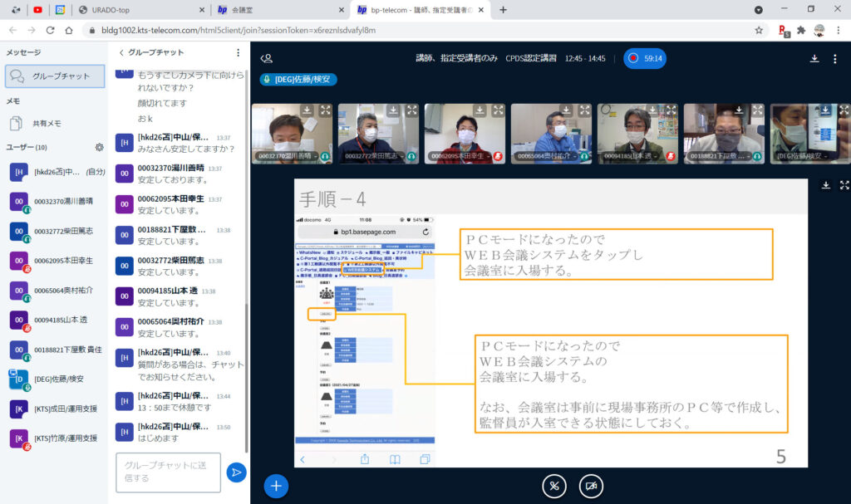851x504 pixels.
Task: Fullscreen the presentation slide
Action: 844,185
